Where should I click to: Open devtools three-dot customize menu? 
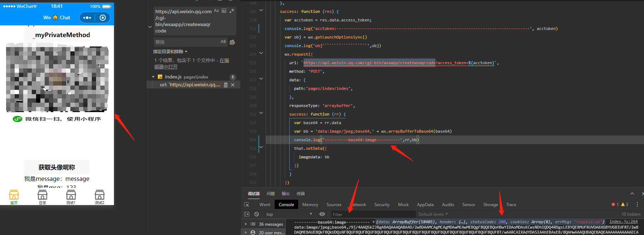[637, 205]
